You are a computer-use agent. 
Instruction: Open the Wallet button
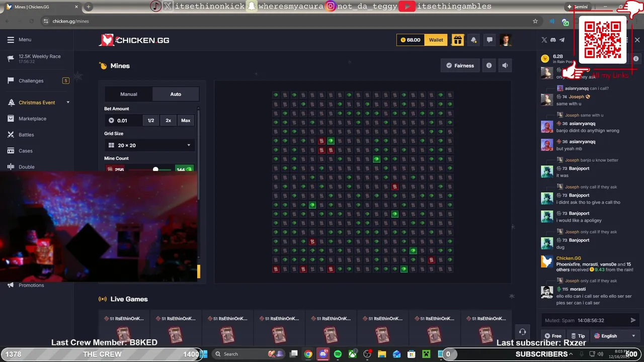[x=436, y=40]
